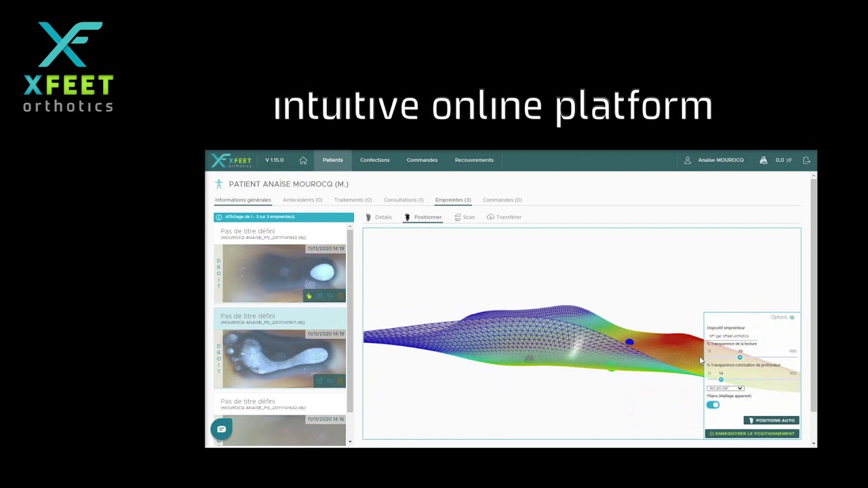Click the info icon in Affichage banner
Image resolution: width=868 pixels, height=488 pixels.
[218, 217]
